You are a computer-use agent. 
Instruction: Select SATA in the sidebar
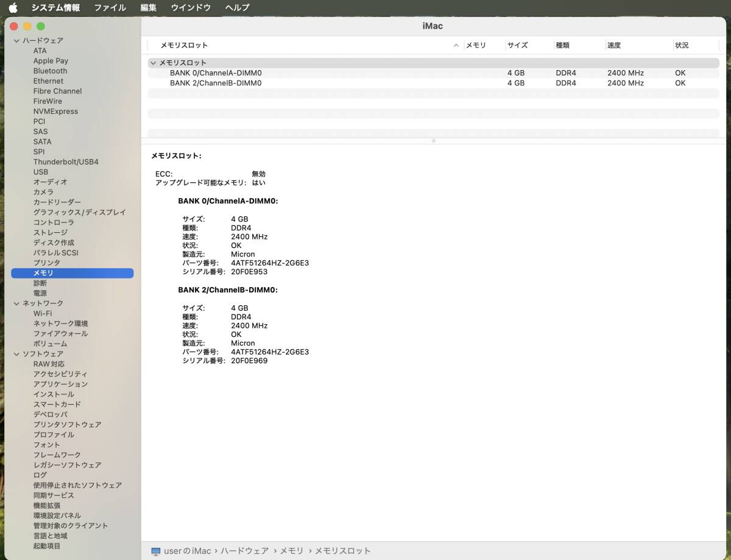pyautogui.click(x=42, y=141)
